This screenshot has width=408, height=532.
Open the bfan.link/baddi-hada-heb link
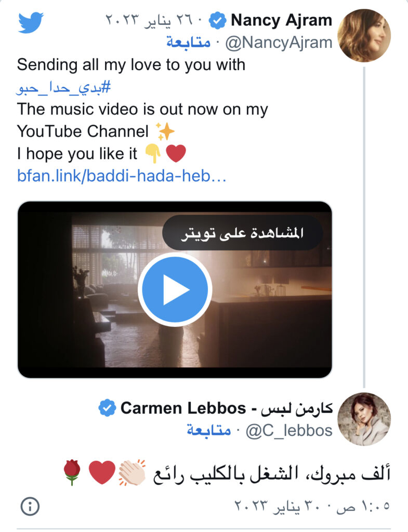coord(122,176)
